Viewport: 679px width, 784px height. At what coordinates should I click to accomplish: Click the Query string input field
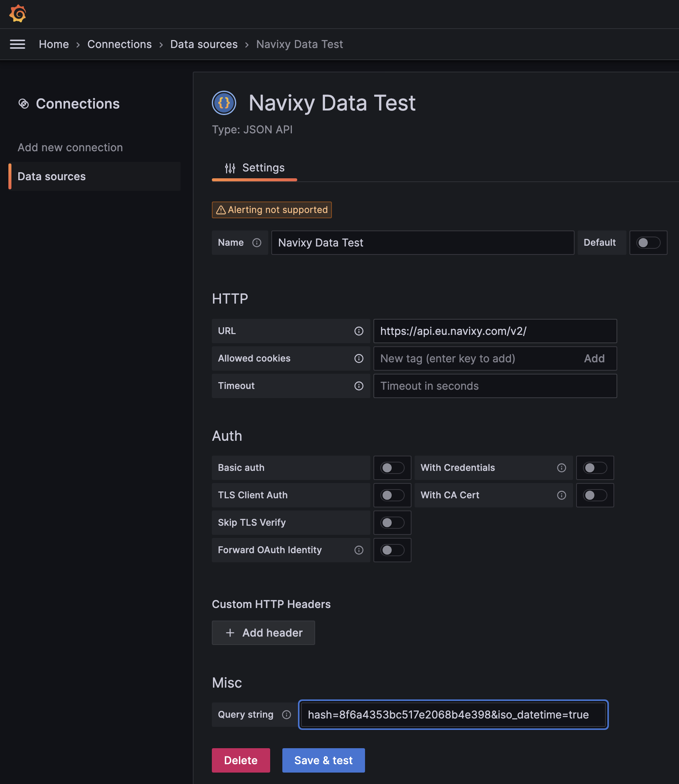click(453, 715)
